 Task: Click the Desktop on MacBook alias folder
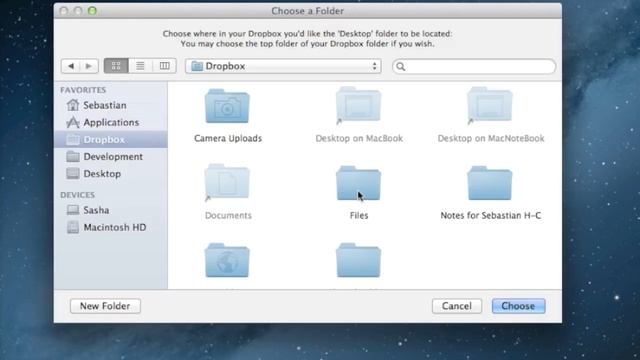[x=358, y=105]
